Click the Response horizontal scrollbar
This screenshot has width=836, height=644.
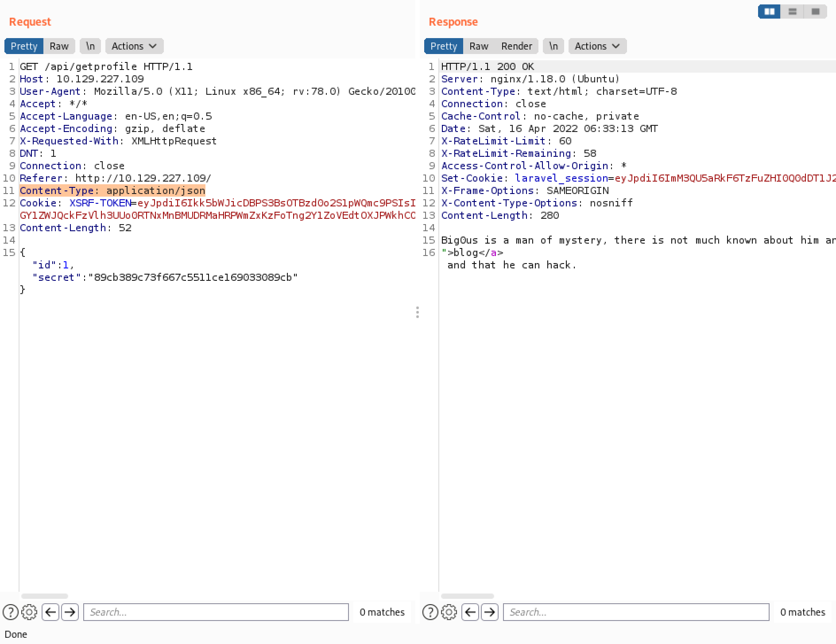coord(468,596)
